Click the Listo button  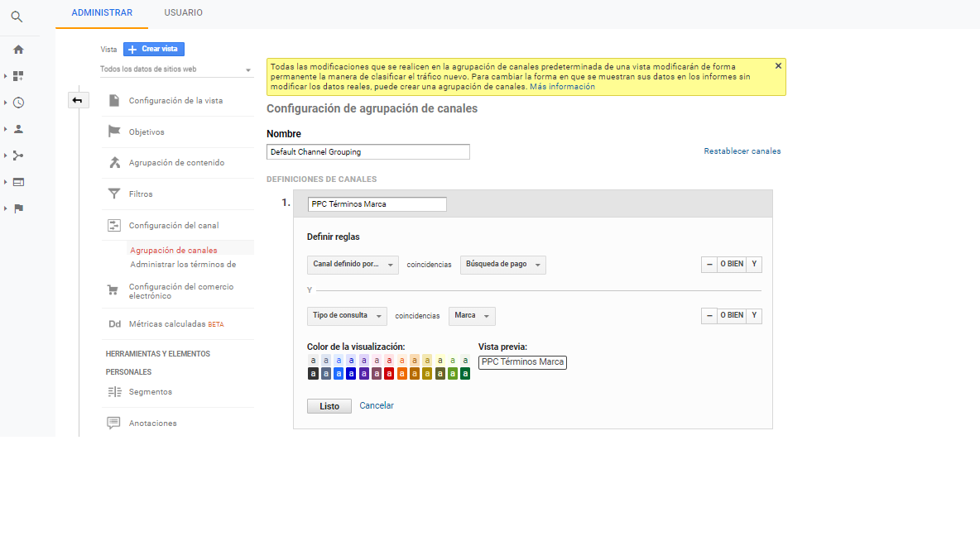pos(329,406)
